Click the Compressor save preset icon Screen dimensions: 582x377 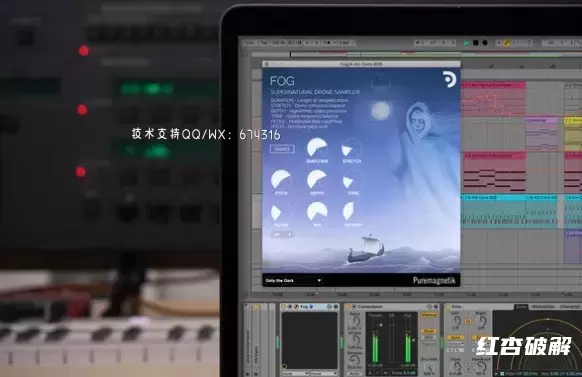coord(436,306)
